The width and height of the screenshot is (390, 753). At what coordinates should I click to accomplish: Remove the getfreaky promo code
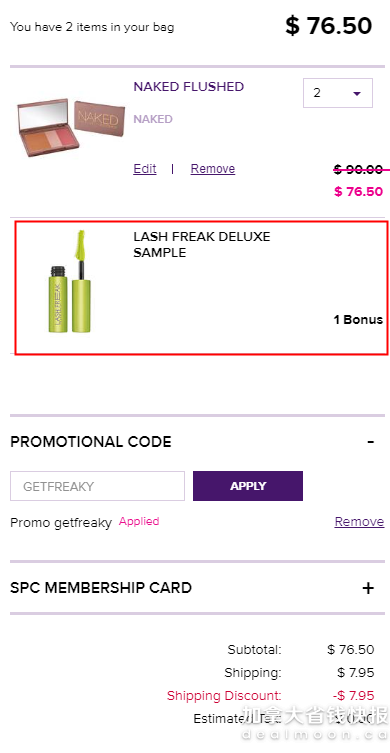[x=359, y=522]
